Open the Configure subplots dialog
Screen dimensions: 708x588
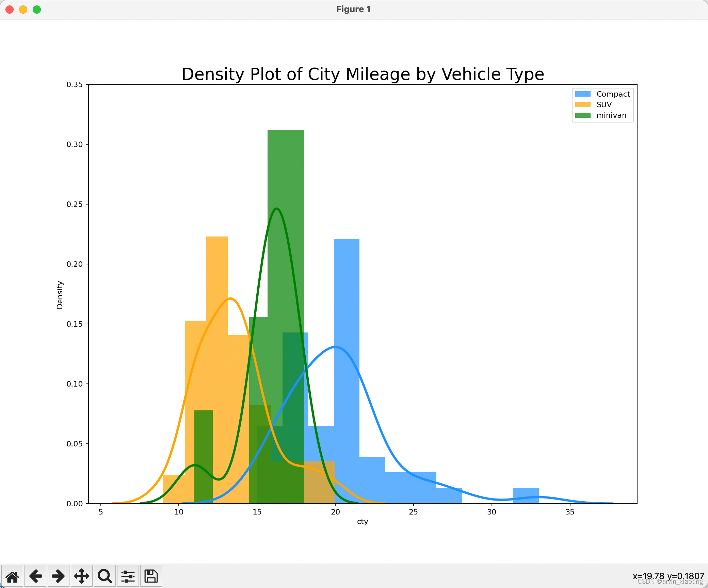128,576
